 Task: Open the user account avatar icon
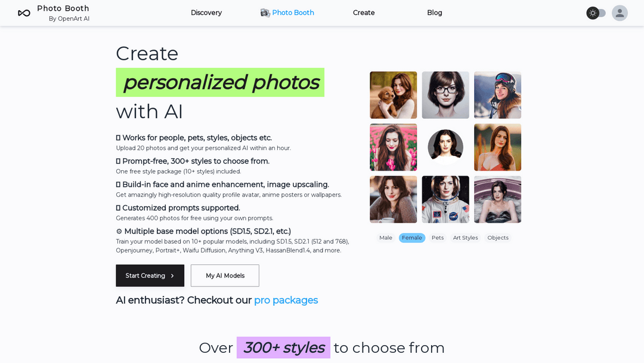pyautogui.click(x=620, y=13)
